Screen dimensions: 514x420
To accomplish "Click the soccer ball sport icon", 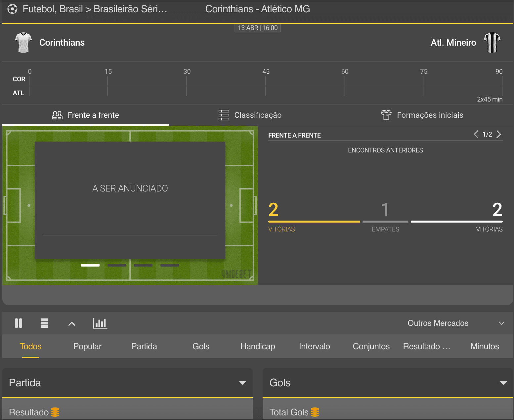I will click(12, 9).
